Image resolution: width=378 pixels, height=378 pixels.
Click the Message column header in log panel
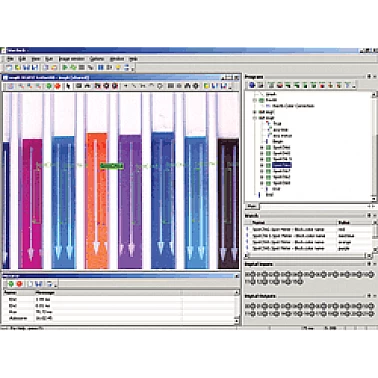108,293
